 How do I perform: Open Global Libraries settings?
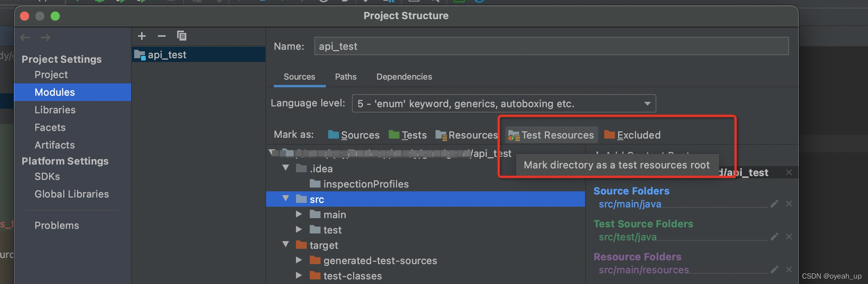(x=72, y=194)
